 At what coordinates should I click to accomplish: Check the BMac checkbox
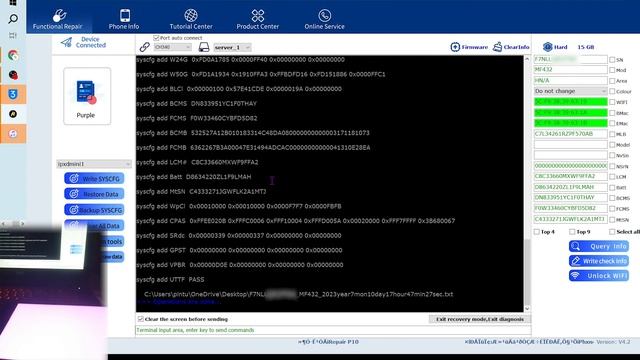pos(612,113)
